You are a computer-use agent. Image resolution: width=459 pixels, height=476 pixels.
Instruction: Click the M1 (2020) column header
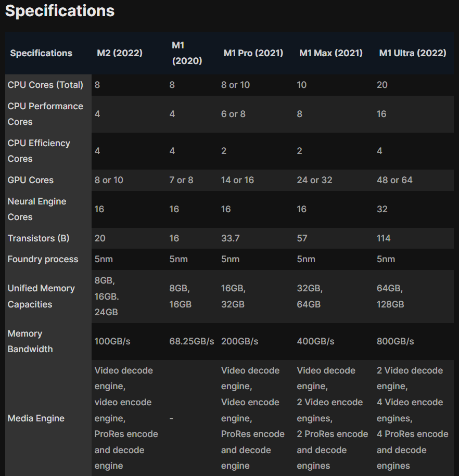[x=187, y=53]
